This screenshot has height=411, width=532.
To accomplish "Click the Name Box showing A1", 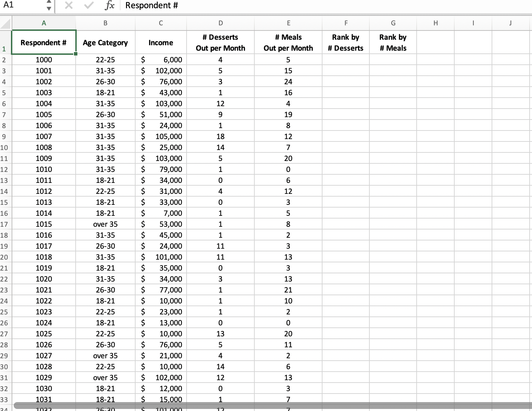I will tap(23, 5).
